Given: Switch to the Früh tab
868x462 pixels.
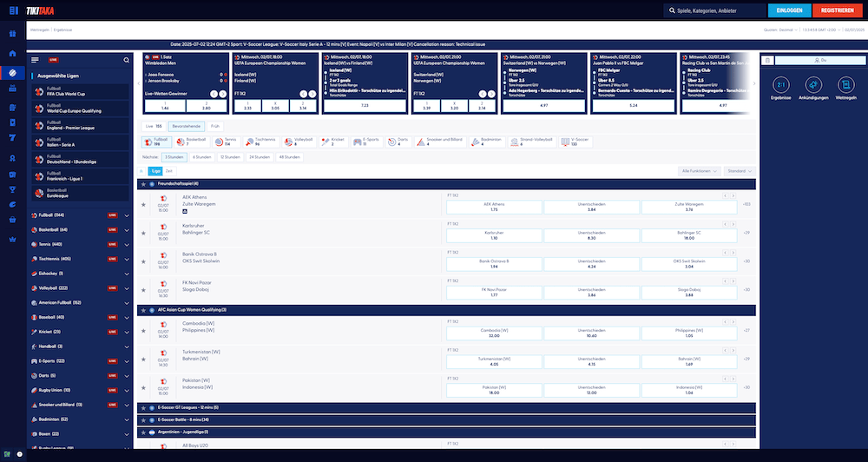Looking at the screenshot, I should [x=215, y=126].
